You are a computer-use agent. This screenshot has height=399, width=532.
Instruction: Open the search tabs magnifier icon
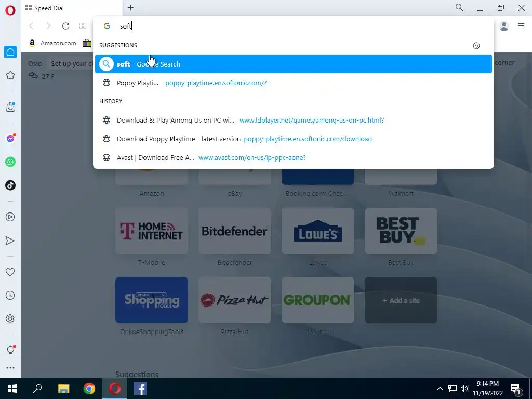click(x=459, y=7)
